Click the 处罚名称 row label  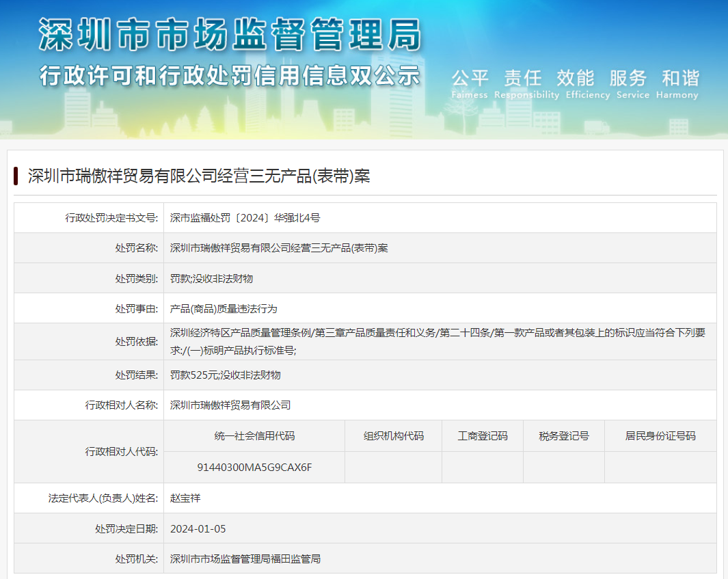[137, 248]
